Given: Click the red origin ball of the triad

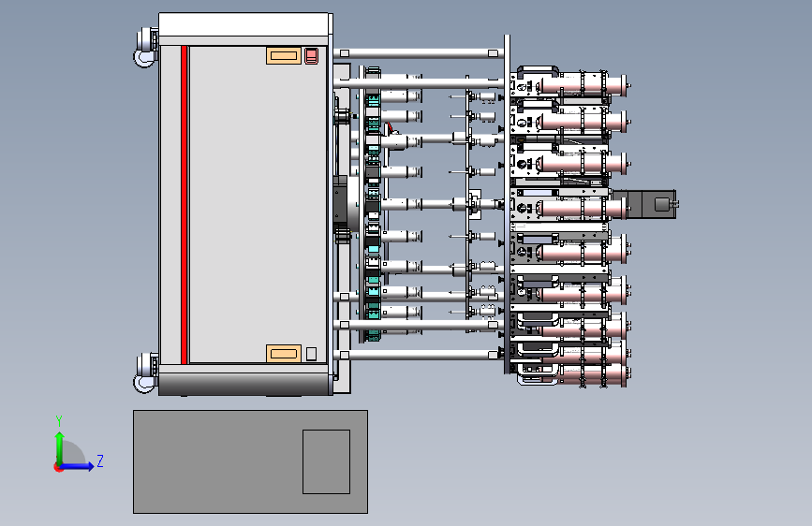Looking at the screenshot, I should (x=58, y=467).
